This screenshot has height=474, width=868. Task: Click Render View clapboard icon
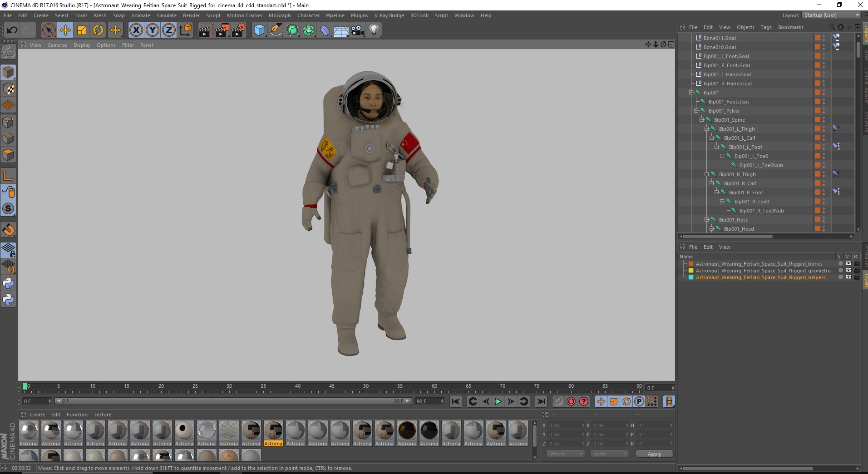205,30
